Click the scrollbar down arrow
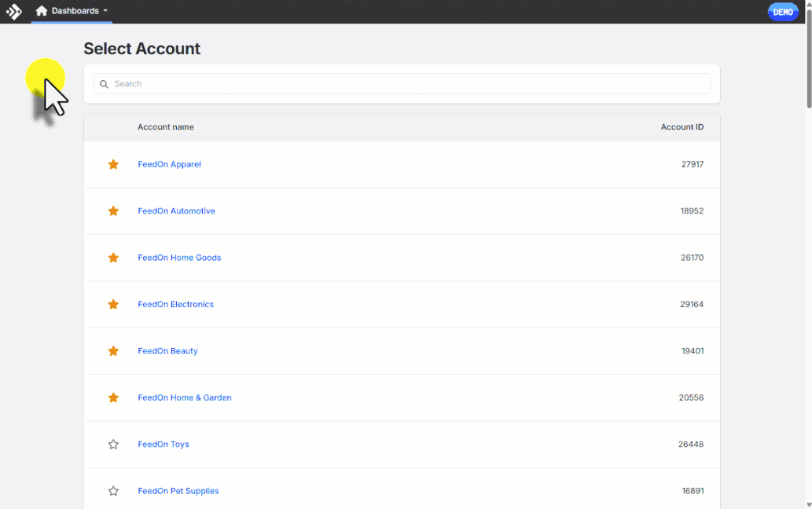The width and height of the screenshot is (812, 509). pos(809,505)
